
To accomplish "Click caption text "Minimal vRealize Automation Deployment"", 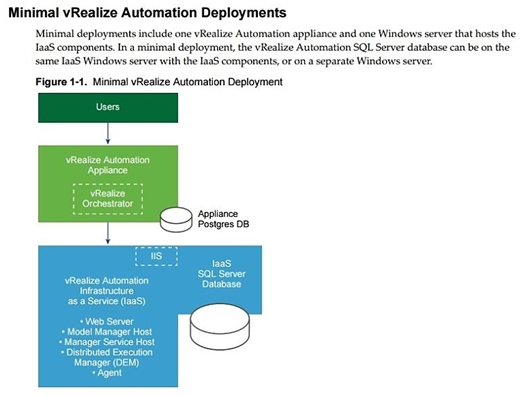I will pyautogui.click(x=188, y=82).
